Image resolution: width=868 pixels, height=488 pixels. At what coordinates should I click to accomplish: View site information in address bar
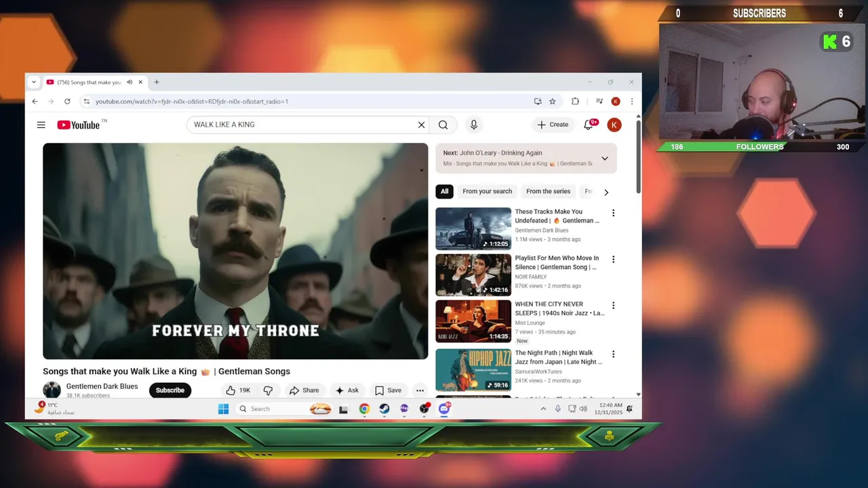coord(86,102)
